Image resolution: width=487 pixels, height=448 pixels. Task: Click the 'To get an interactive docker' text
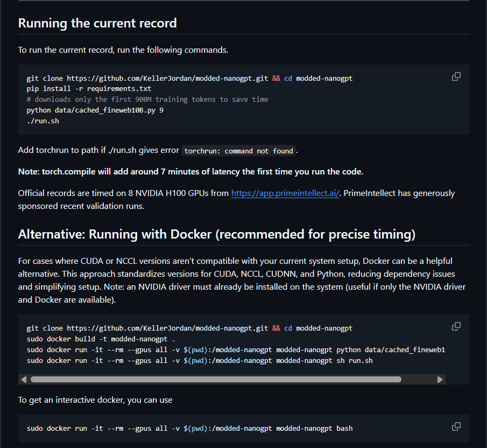[95, 400]
